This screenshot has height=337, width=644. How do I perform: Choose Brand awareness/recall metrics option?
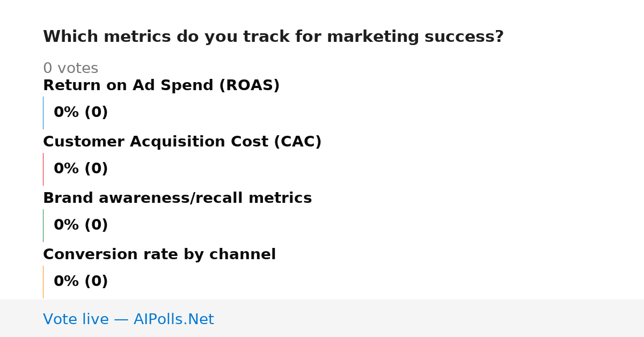tap(177, 198)
